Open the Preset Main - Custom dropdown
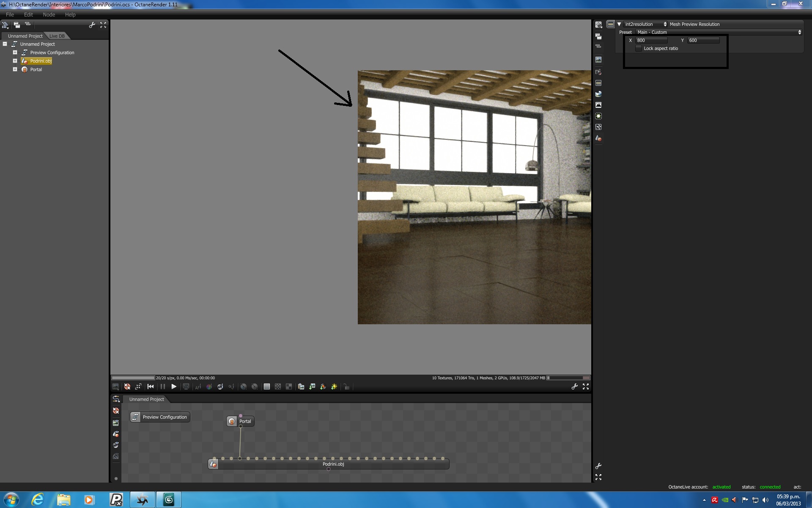812x508 pixels. [x=718, y=32]
